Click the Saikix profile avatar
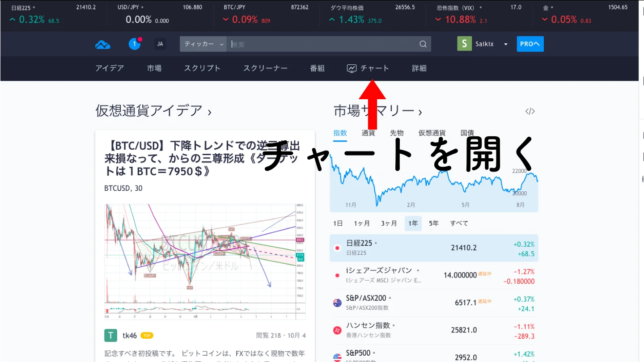644x362 pixels. coord(464,43)
